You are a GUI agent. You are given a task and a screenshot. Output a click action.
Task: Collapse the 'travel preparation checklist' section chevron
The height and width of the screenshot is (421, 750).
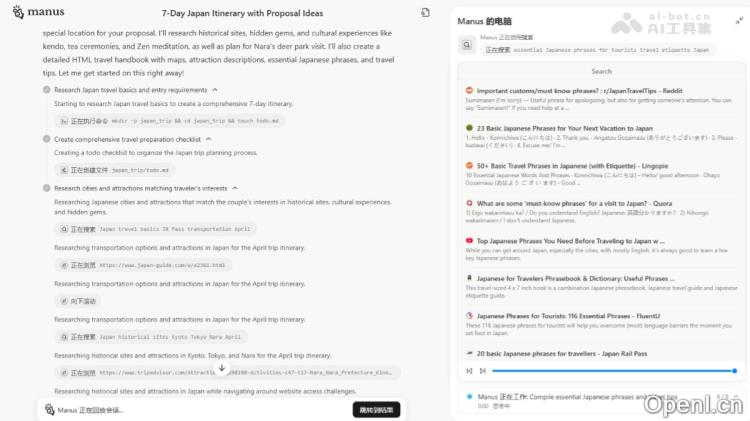click(x=208, y=139)
